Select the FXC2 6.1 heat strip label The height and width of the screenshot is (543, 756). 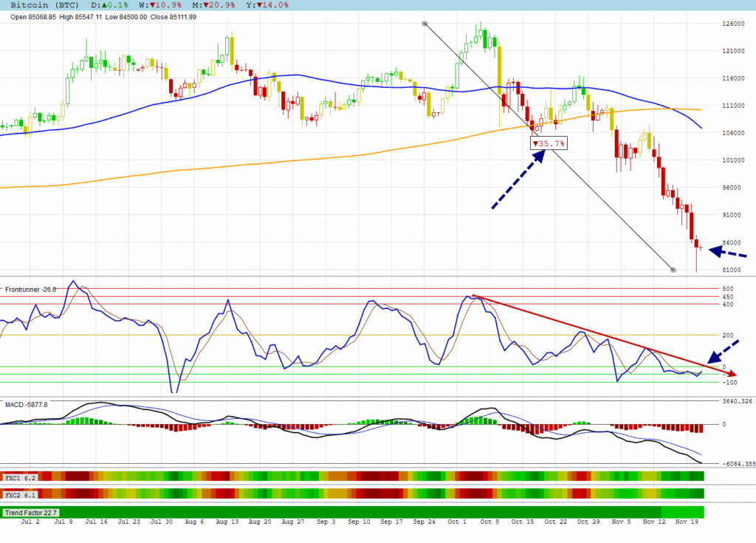(x=20, y=494)
